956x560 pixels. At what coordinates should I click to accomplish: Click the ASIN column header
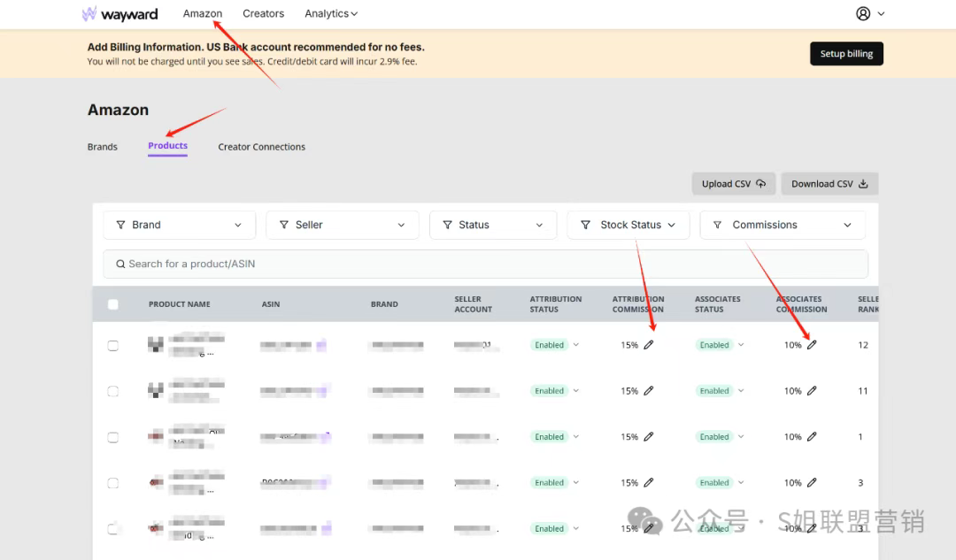click(x=271, y=304)
